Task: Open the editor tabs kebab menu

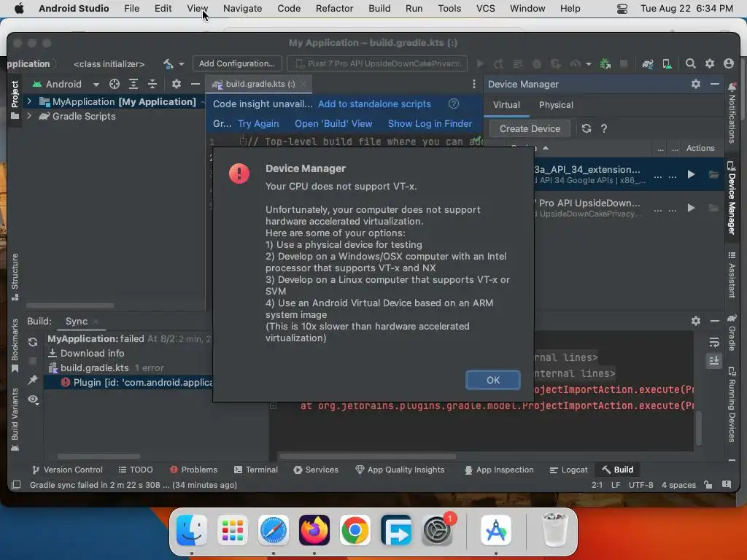Action: pyautogui.click(x=473, y=85)
